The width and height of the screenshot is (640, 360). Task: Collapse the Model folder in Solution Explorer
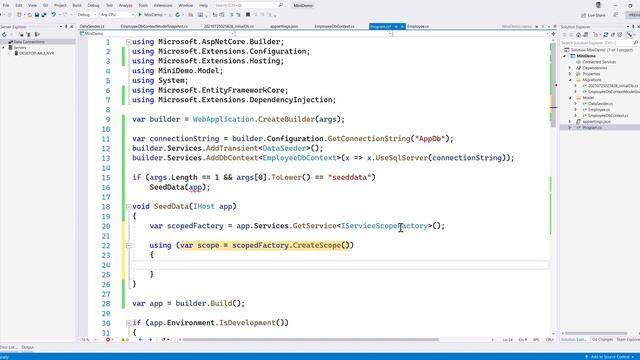570,98
